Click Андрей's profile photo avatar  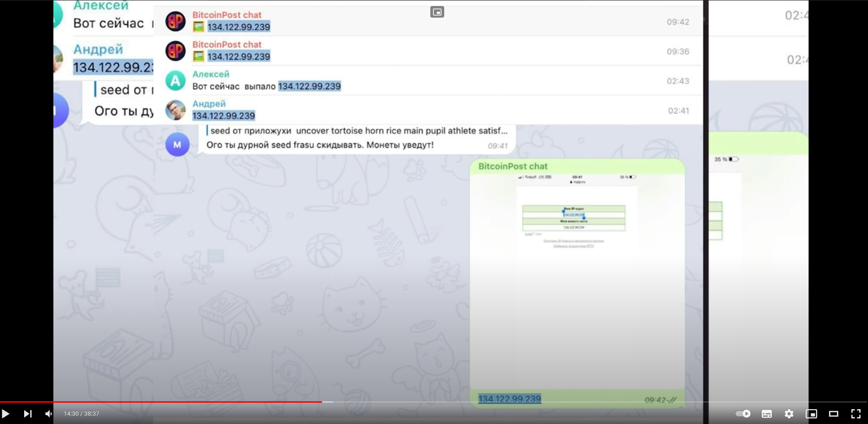(175, 110)
